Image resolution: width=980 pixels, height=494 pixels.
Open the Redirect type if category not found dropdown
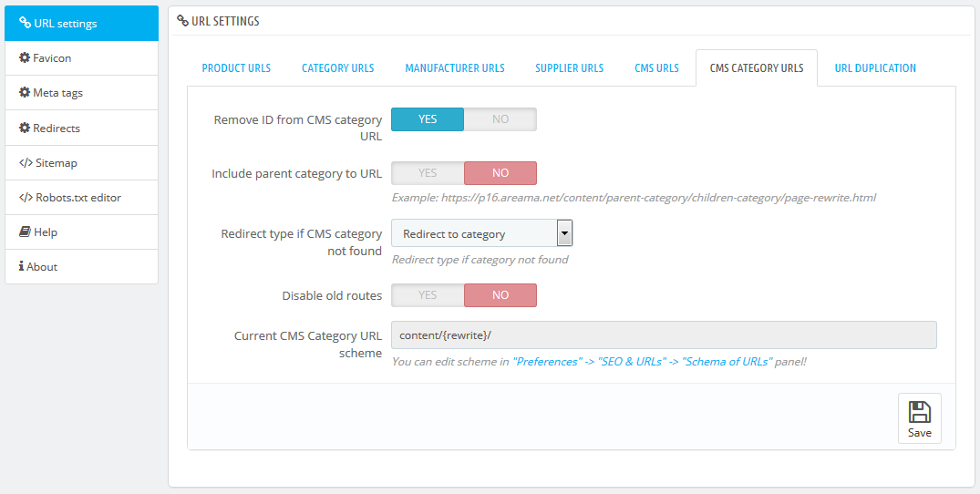pyautogui.click(x=481, y=234)
